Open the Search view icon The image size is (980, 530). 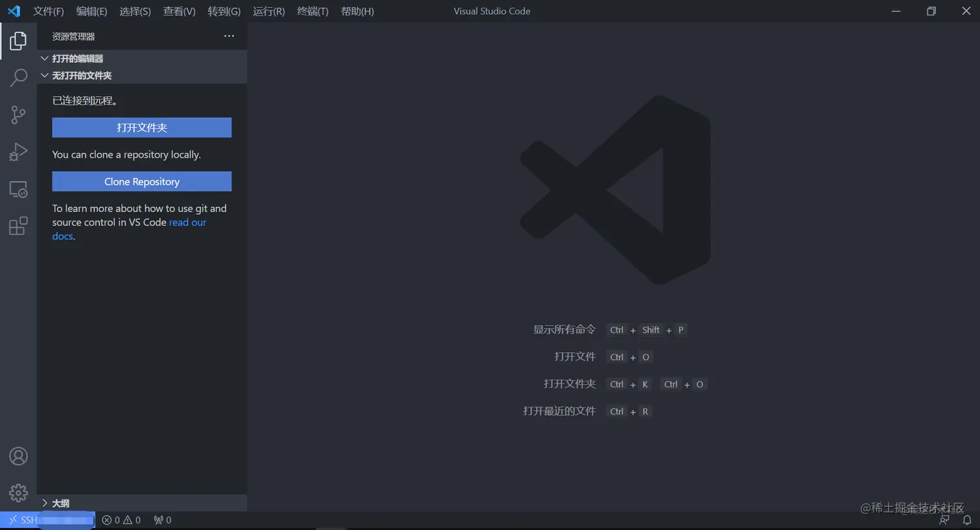tap(19, 77)
